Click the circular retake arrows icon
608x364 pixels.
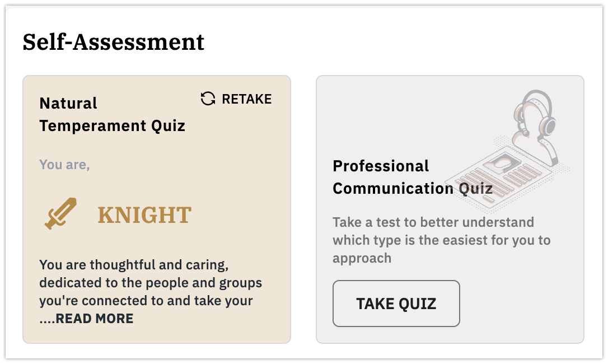tap(208, 99)
